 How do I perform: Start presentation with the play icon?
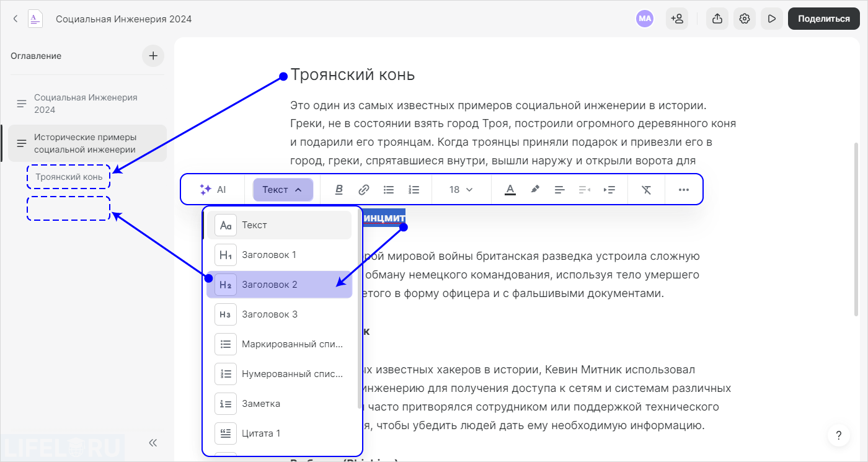pyautogui.click(x=771, y=19)
